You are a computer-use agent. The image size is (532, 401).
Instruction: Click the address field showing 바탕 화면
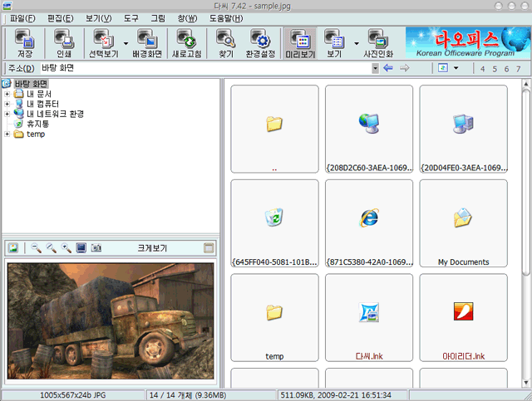[x=206, y=68]
